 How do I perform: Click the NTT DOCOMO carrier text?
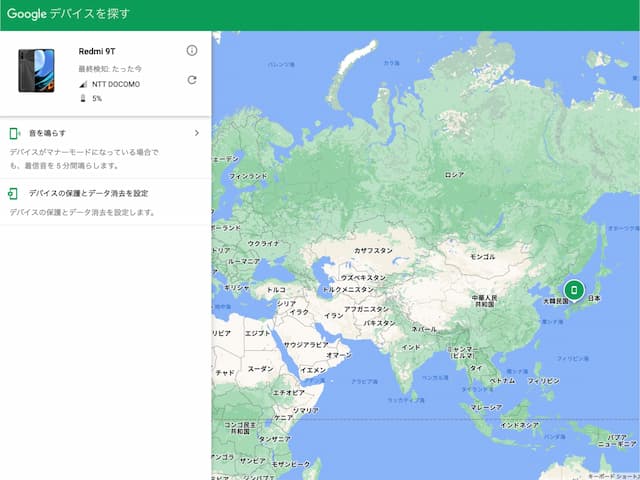coord(116,84)
